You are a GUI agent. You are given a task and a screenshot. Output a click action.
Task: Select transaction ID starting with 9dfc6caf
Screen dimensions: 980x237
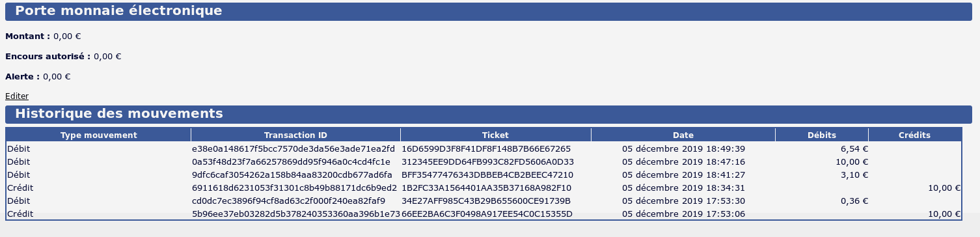click(x=292, y=174)
